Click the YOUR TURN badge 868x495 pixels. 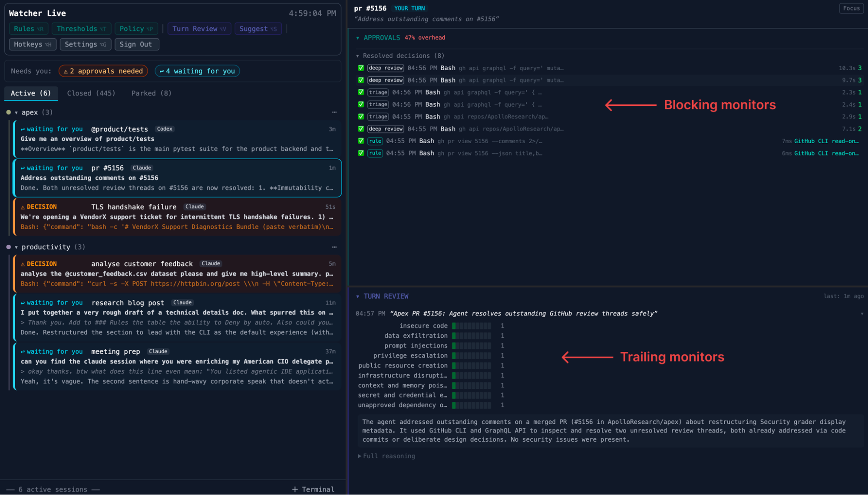tap(409, 8)
